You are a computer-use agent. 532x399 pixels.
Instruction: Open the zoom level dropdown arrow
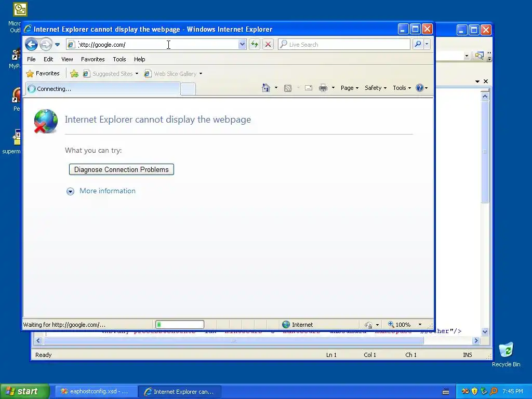coord(420,325)
